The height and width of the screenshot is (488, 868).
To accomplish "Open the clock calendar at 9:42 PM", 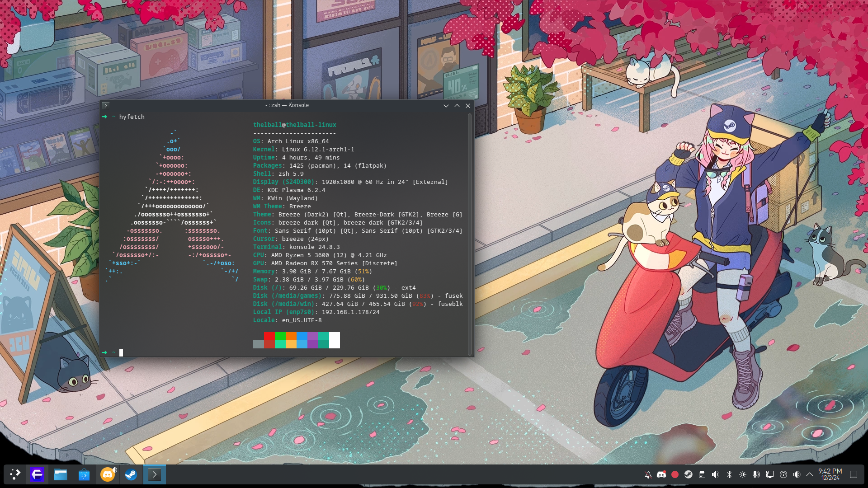I will (x=830, y=474).
